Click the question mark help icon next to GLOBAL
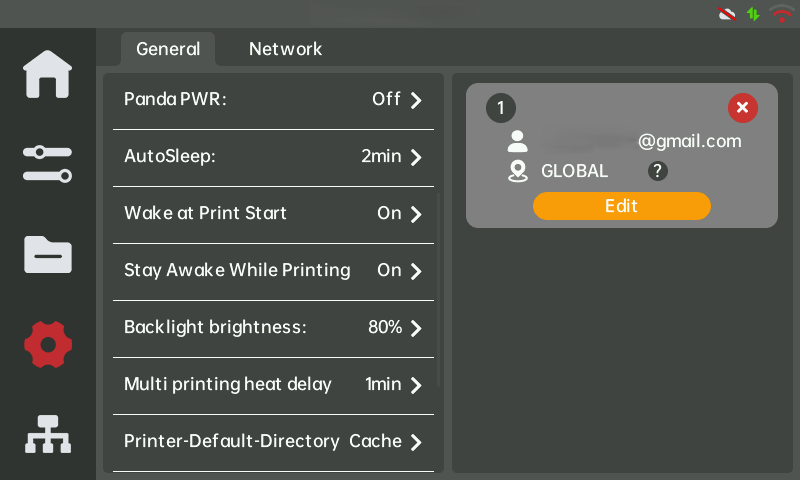Screen dimensions: 800x480 (658, 171)
